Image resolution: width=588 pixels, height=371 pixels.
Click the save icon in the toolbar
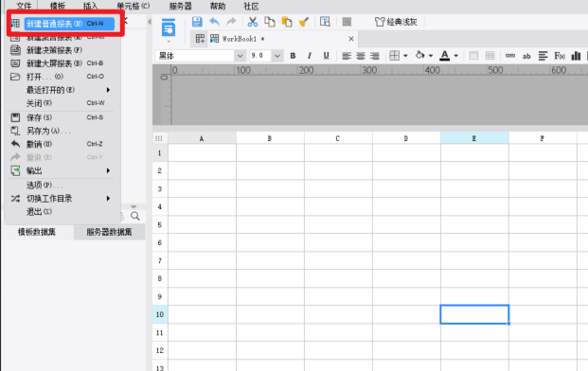point(197,22)
